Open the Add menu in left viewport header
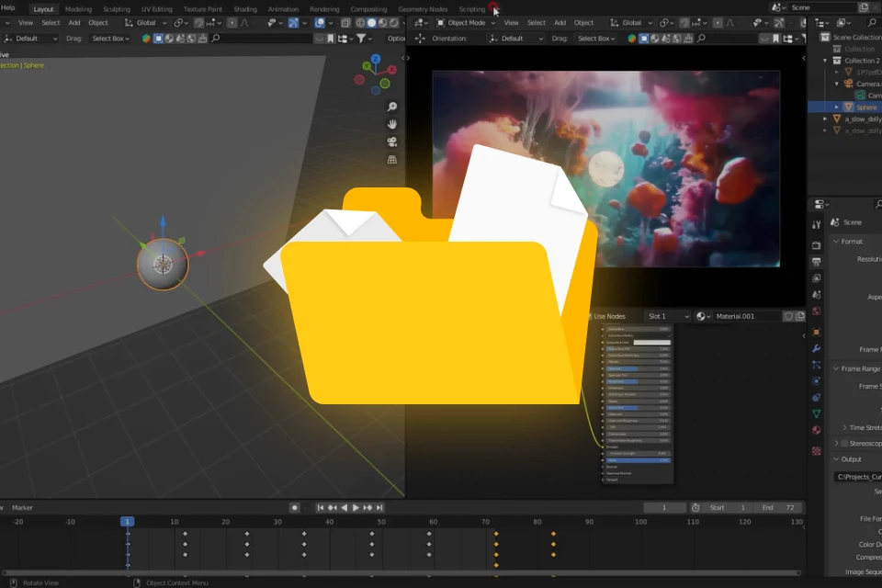This screenshot has width=882, height=588. (74, 22)
